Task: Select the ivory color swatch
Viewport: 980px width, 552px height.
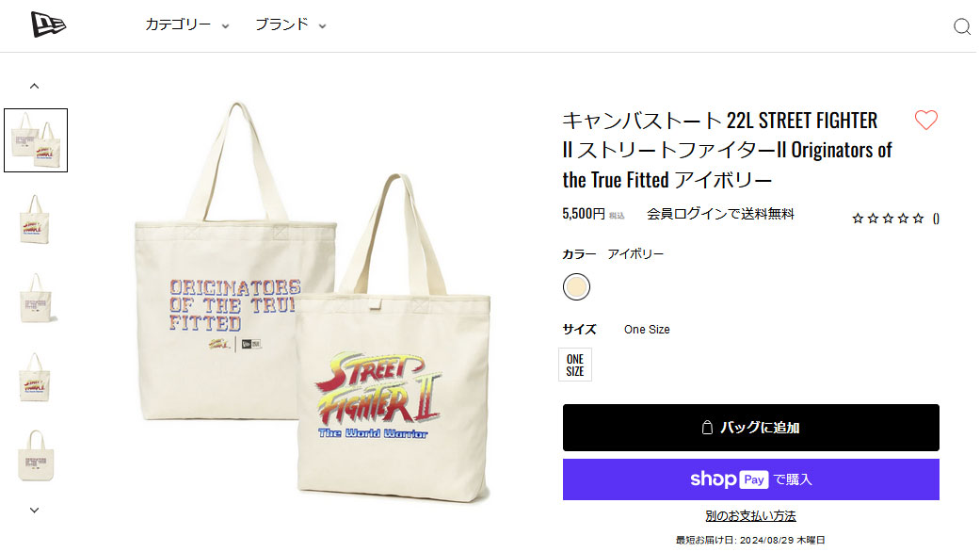Action: pyautogui.click(x=575, y=287)
